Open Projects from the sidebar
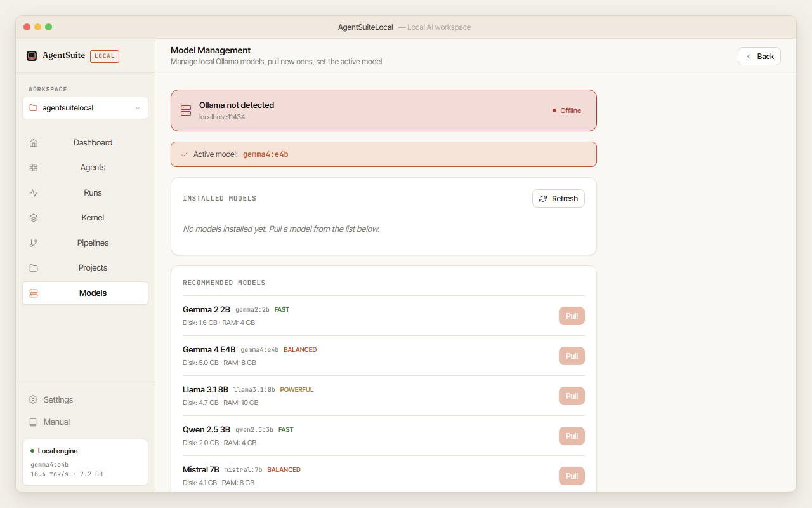 tap(85, 268)
